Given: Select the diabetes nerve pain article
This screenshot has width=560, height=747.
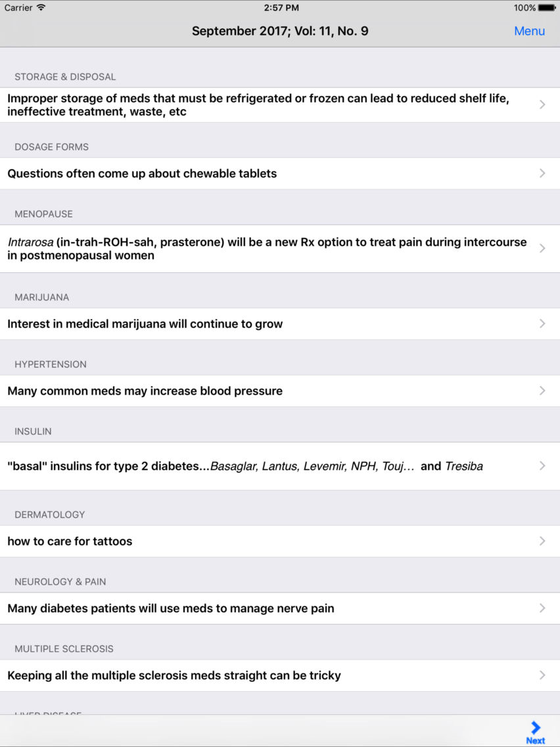Looking at the screenshot, I should 171,608.
